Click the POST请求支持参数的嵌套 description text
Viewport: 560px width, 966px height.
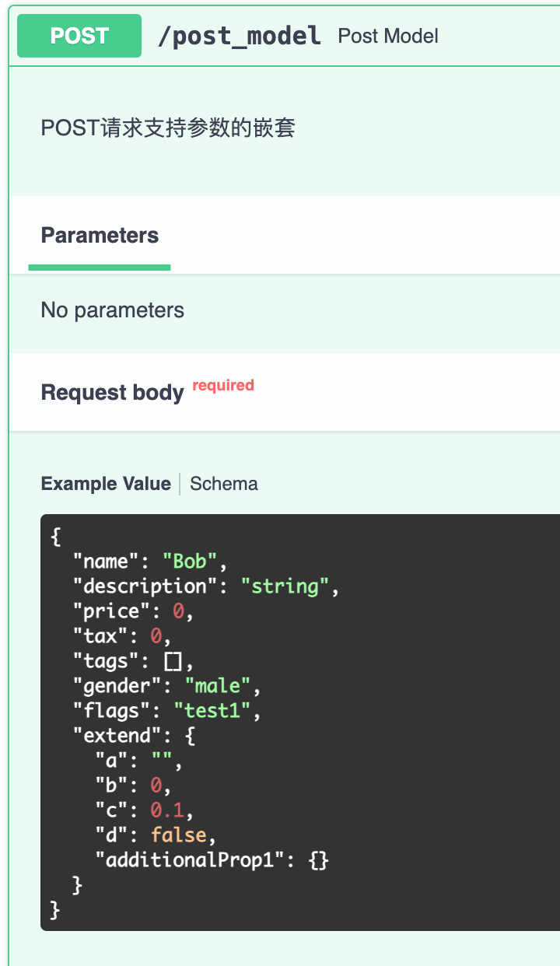click(168, 128)
